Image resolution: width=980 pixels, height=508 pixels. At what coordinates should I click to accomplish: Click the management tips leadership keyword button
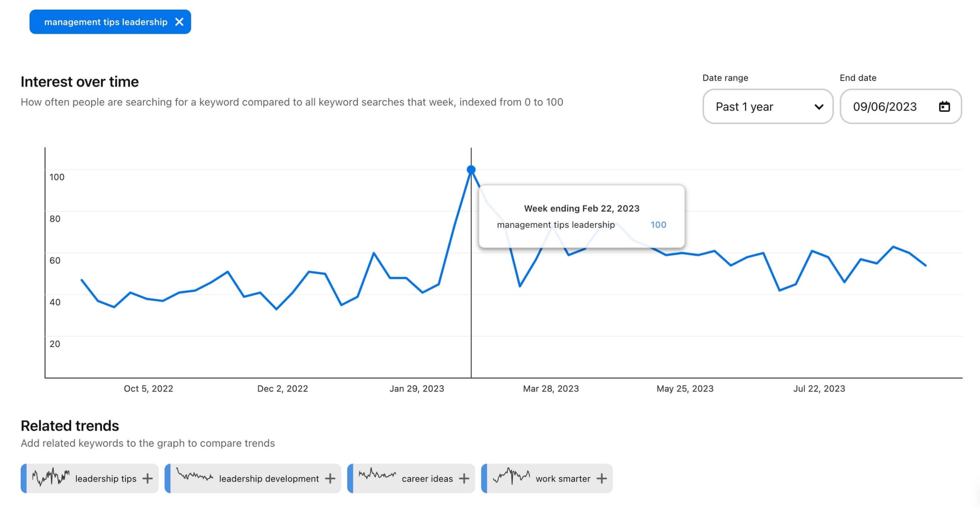coord(106,21)
